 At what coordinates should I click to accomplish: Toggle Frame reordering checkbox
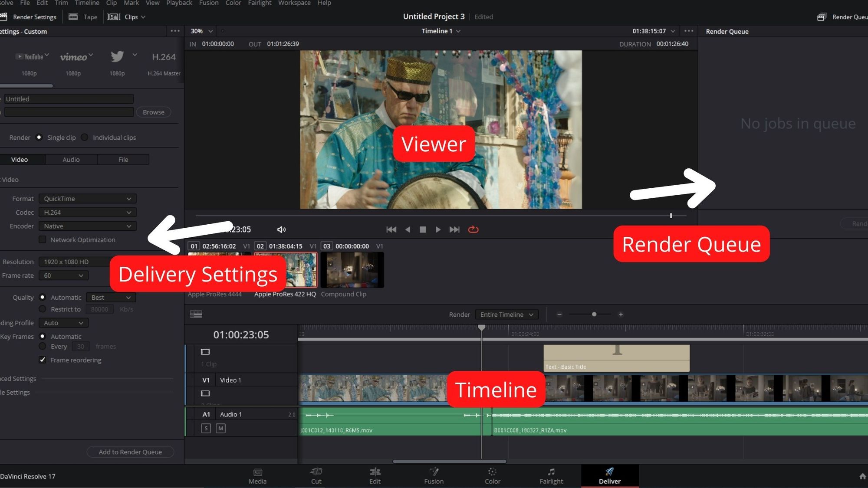tap(43, 360)
